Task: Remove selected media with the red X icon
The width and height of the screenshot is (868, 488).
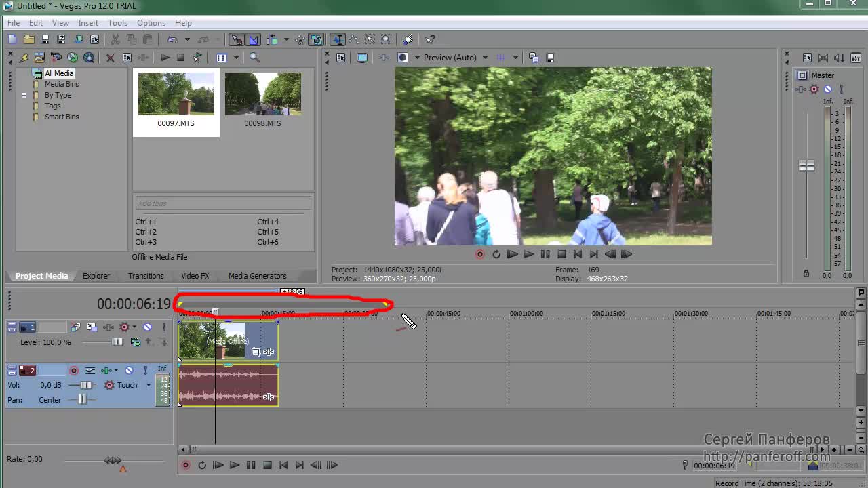Action: (110, 58)
